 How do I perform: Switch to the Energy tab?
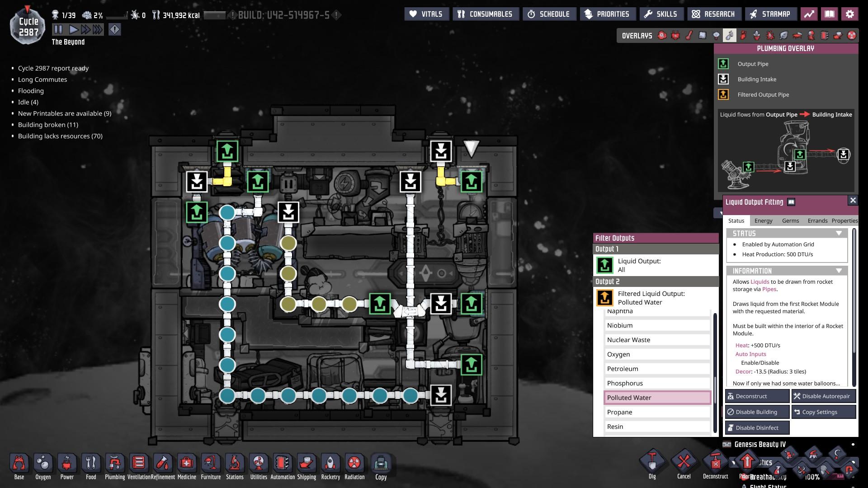coord(763,221)
